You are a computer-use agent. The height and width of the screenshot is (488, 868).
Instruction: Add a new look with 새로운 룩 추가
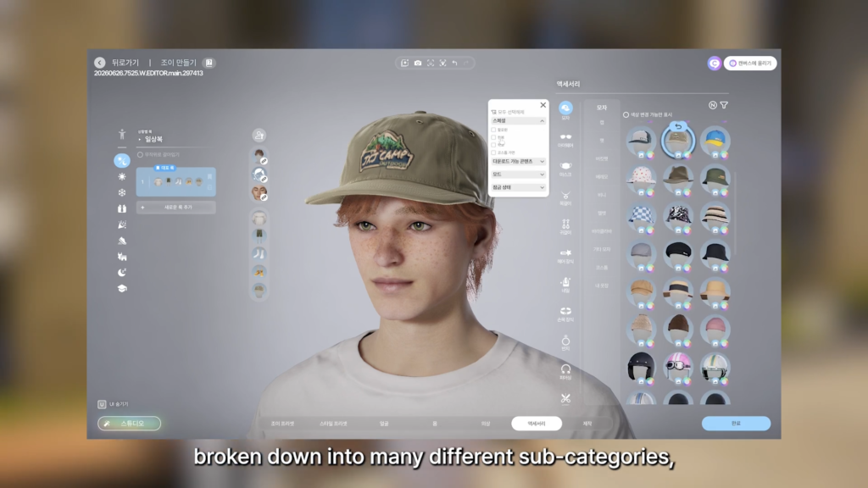click(x=176, y=208)
